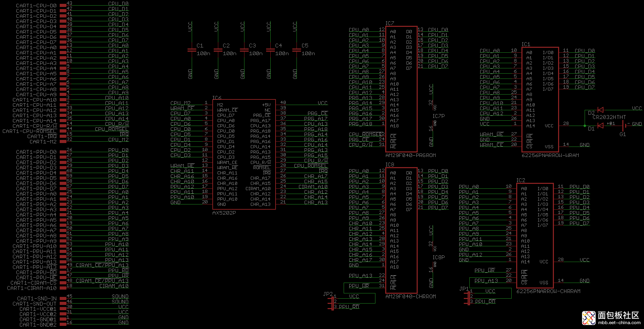
Task: Click the CART1-CIRAM-A10 connector pin label
Action: (x=32, y=288)
